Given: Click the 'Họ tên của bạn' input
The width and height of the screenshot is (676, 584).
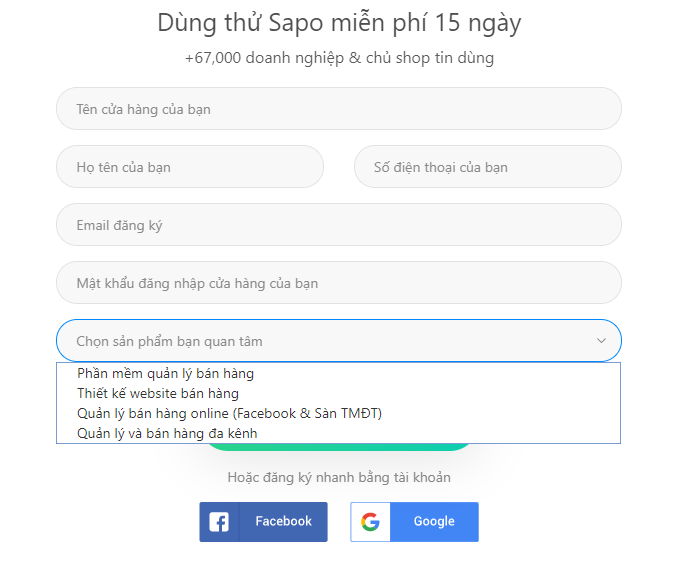Looking at the screenshot, I should coord(190,166).
